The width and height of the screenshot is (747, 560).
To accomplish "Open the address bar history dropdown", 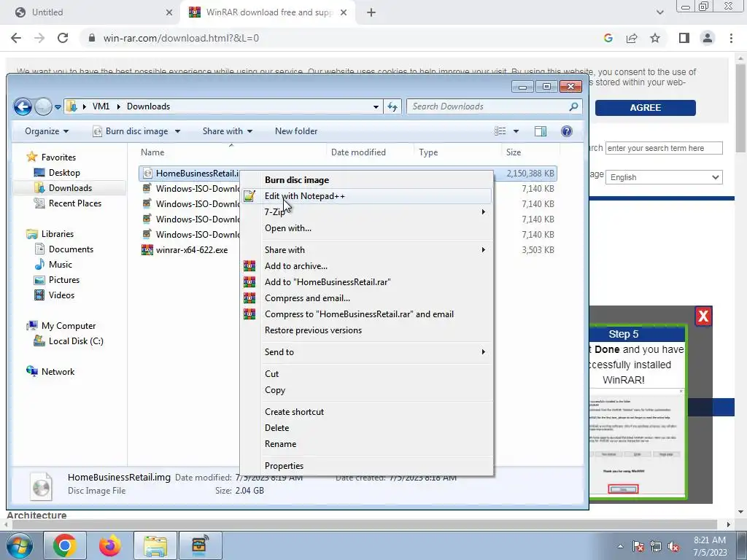I will [x=376, y=106].
